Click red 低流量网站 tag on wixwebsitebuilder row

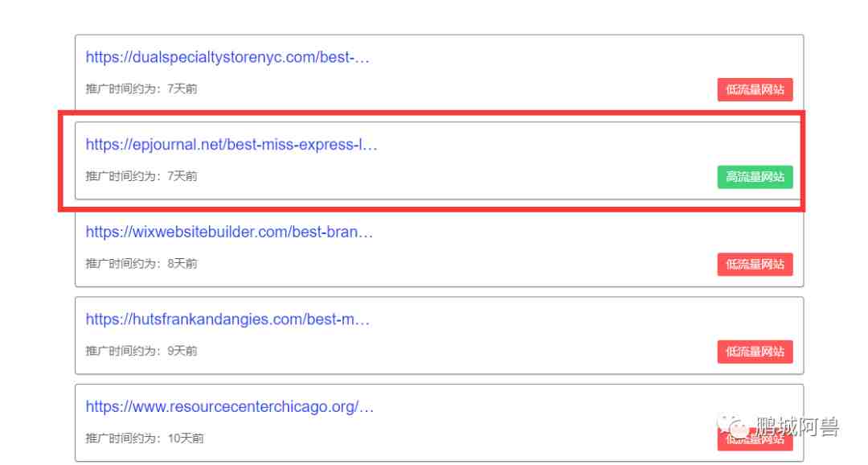tap(755, 265)
